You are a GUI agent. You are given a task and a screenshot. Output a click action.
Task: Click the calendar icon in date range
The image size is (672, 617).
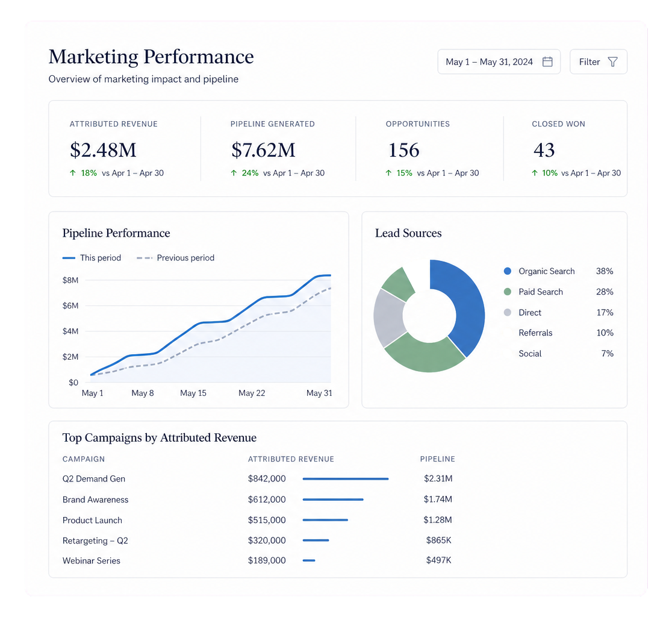tap(547, 61)
